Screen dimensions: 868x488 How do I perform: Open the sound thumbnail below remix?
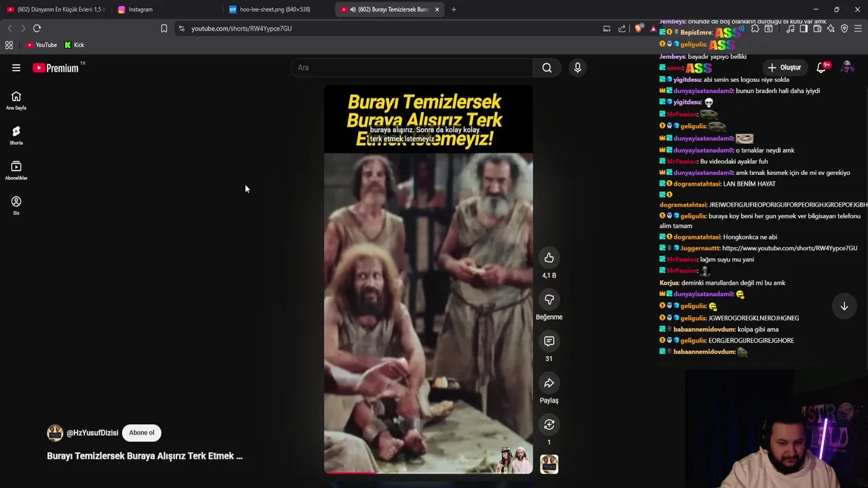pos(549,464)
